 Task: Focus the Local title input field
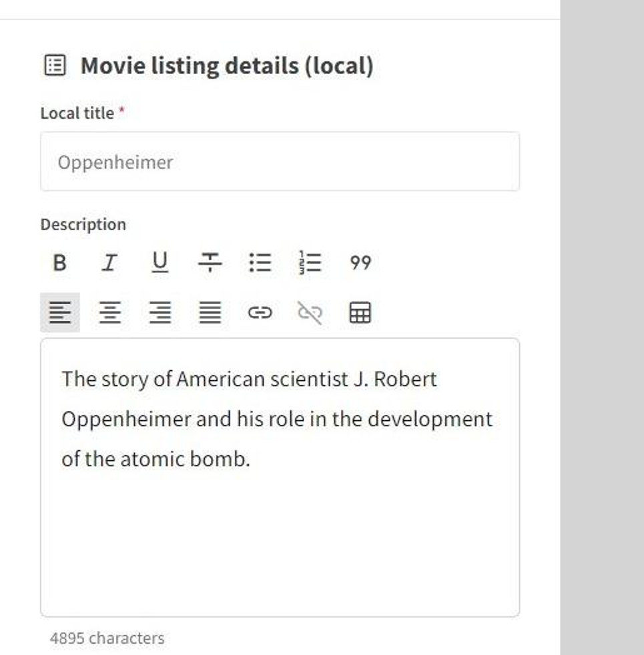[x=280, y=162]
